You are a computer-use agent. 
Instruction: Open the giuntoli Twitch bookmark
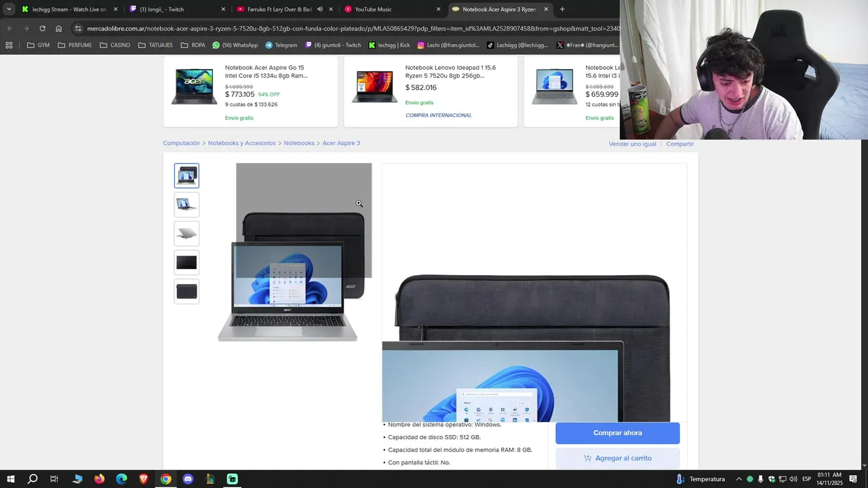point(333,45)
